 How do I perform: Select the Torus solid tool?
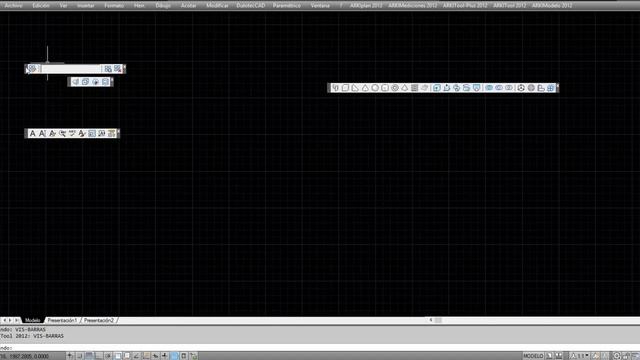pos(395,88)
